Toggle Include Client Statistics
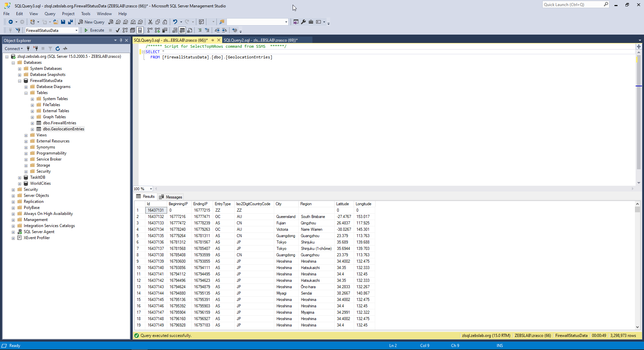Image resolution: width=644 pixels, height=350 pixels. tap(165, 30)
